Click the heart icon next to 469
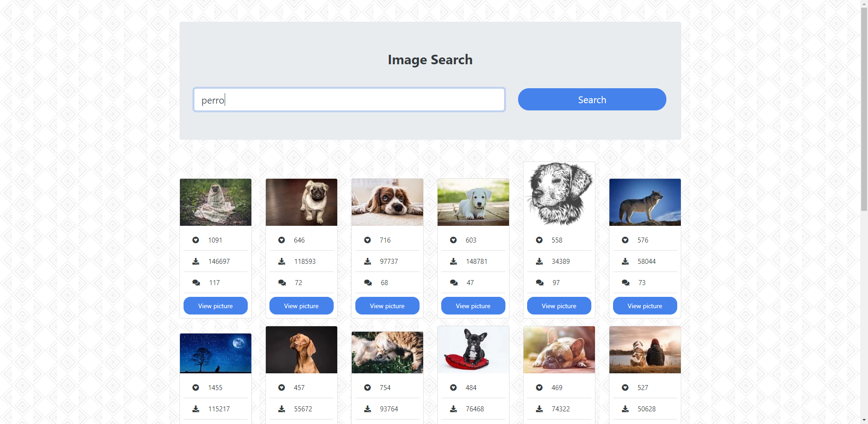Screen dimensions: 868x424 tap(539, 388)
